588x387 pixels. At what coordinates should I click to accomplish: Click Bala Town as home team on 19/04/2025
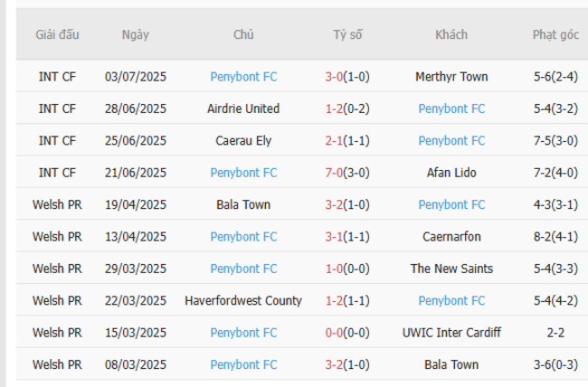coord(243,204)
